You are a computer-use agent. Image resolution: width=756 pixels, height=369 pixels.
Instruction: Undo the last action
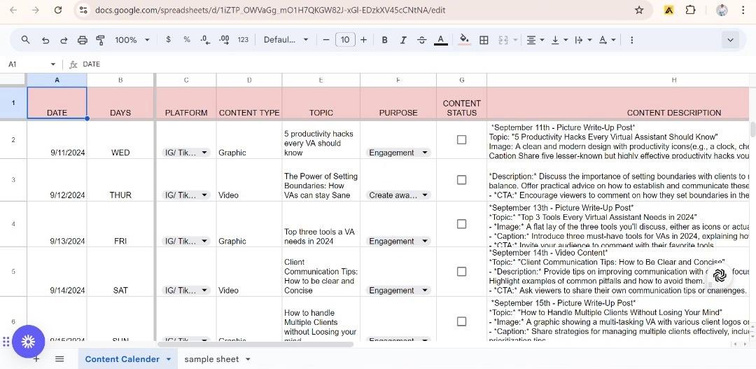(45, 40)
